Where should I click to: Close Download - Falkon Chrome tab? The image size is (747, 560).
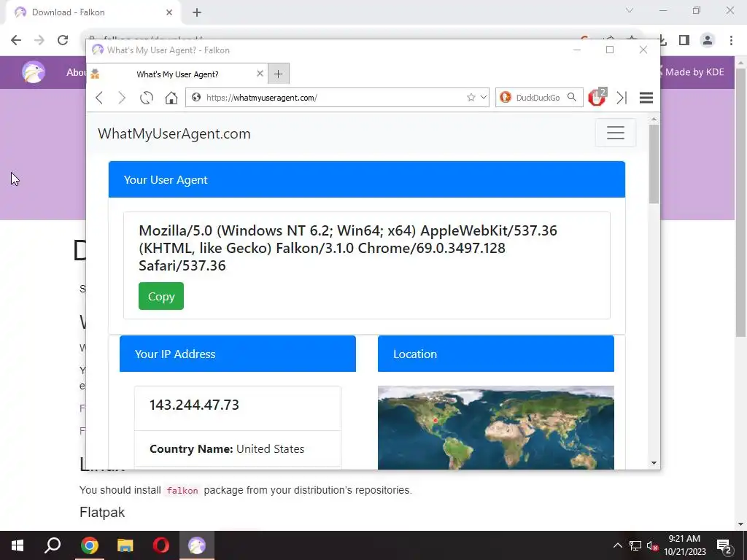pyautogui.click(x=169, y=12)
